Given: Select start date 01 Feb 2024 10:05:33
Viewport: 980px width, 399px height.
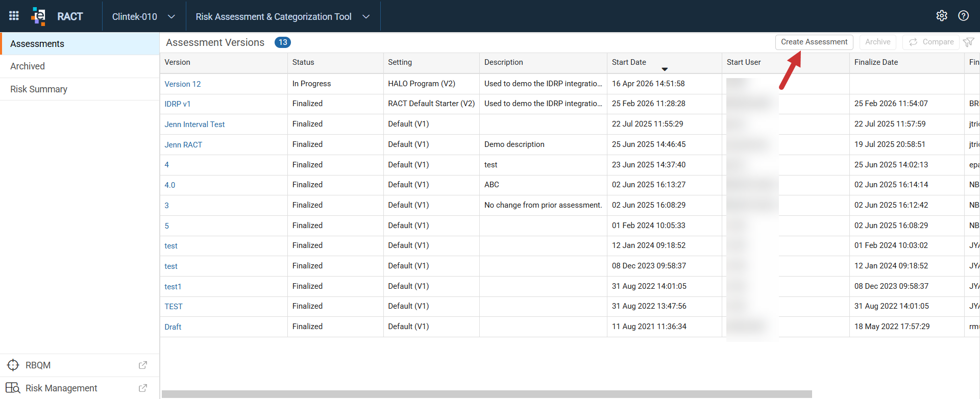Looking at the screenshot, I should tap(664, 226).
